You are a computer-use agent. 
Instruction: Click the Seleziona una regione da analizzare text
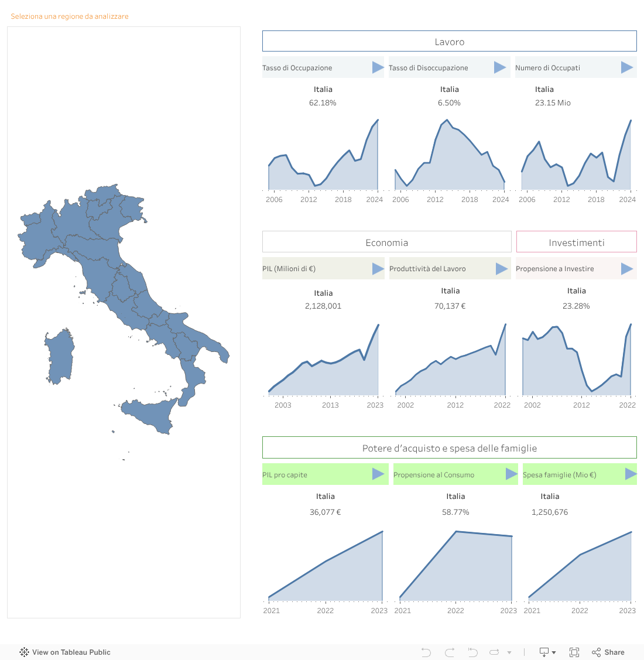[70, 16]
